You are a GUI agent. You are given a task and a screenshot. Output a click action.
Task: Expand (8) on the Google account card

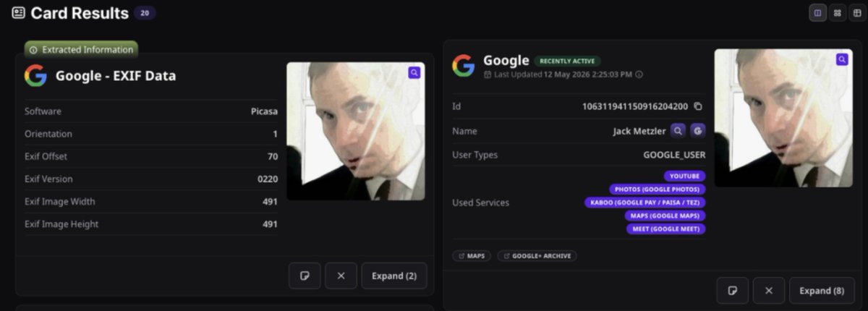822,290
